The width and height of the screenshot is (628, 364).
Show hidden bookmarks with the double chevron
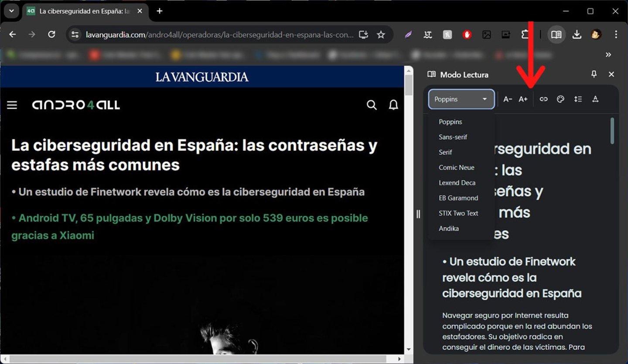point(608,55)
